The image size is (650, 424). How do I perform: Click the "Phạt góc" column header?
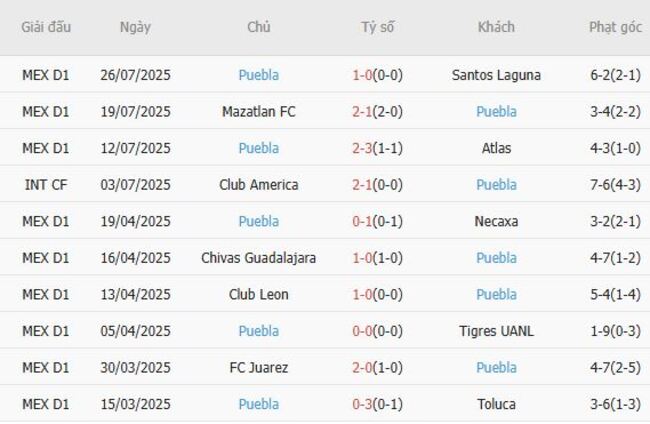pos(615,28)
